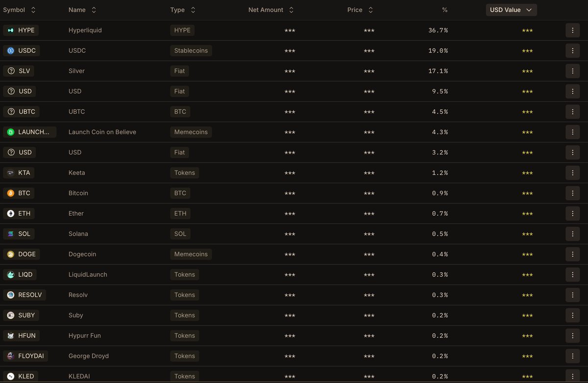588x383 pixels.
Task: Click the question mark icon beside SLV
Action: [11, 71]
